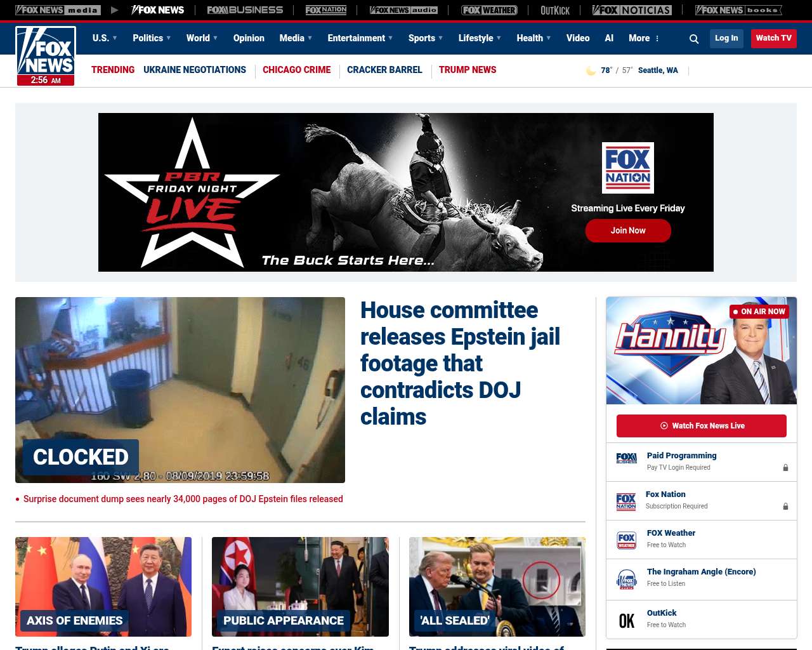
Task: Open the Paid Programming channel link
Action: (682, 456)
